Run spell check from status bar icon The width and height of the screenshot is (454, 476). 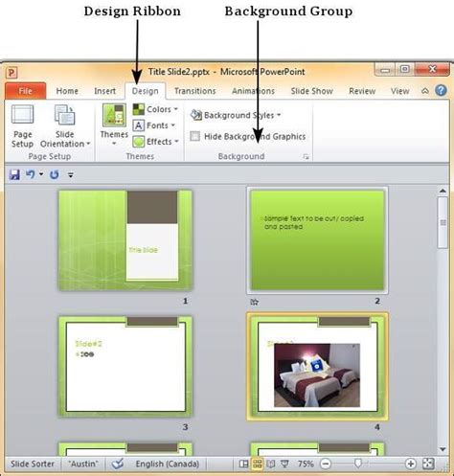pyautogui.click(x=118, y=464)
